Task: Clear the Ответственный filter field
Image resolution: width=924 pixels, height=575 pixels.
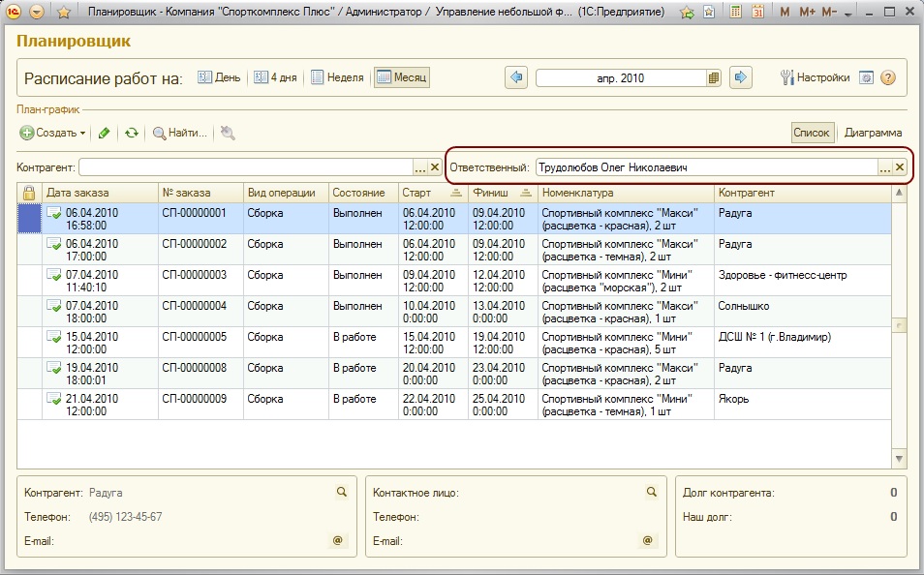Action: pyautogui.click(x=900, y=167)
